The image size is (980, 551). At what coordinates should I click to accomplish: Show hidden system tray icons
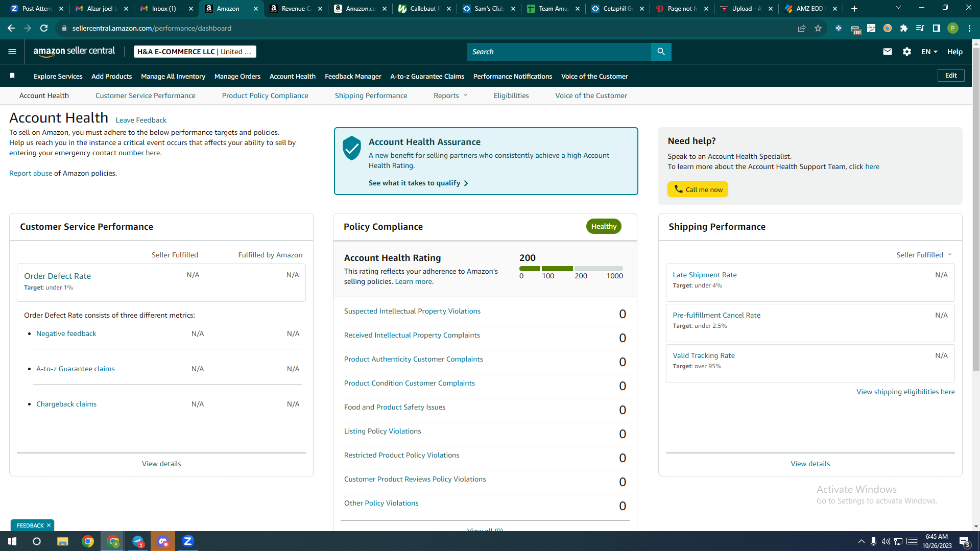pos(861,541)
